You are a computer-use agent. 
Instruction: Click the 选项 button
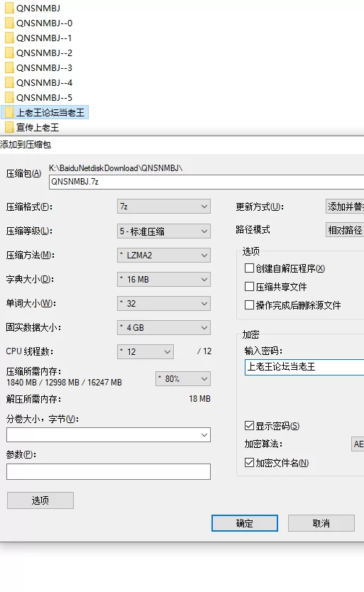[40, 500]
